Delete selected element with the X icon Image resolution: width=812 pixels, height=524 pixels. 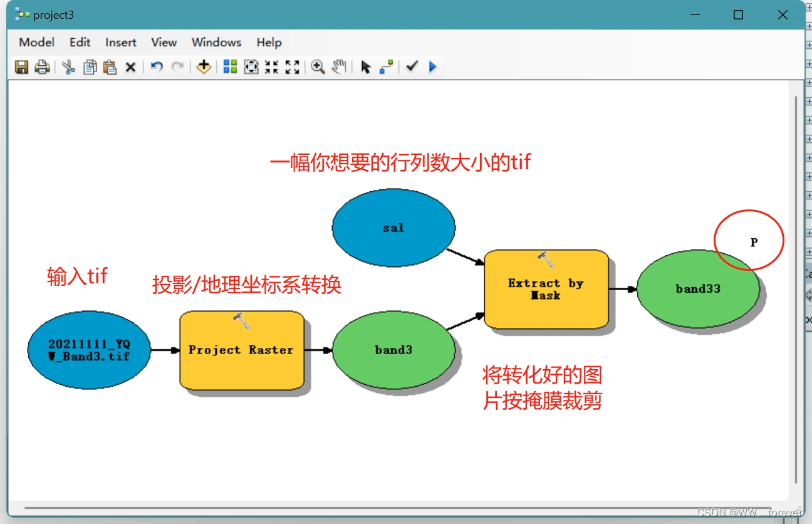click(x=130, y=67)
